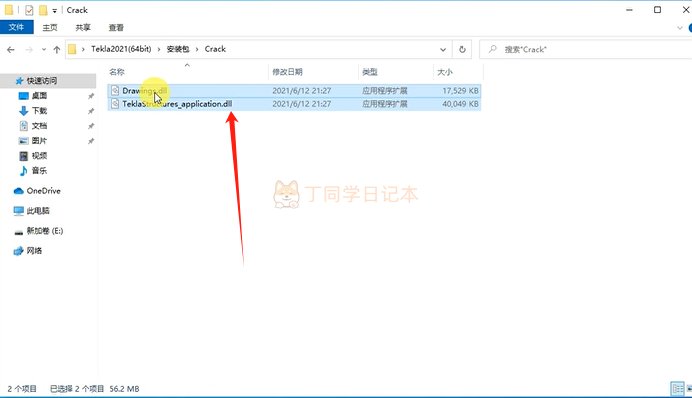
Task: Expand the address bar history dropdown
Action: point(443,49)
